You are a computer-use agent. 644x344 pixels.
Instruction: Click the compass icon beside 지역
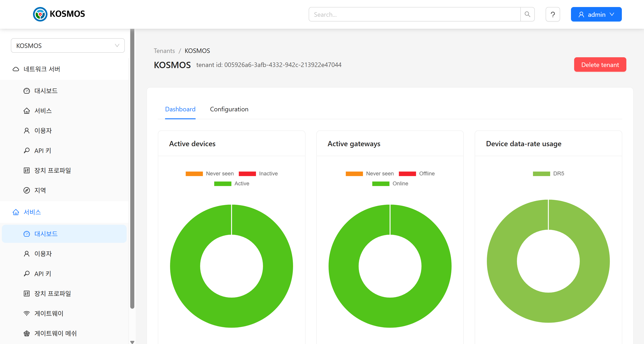click(x=26, y=190)
